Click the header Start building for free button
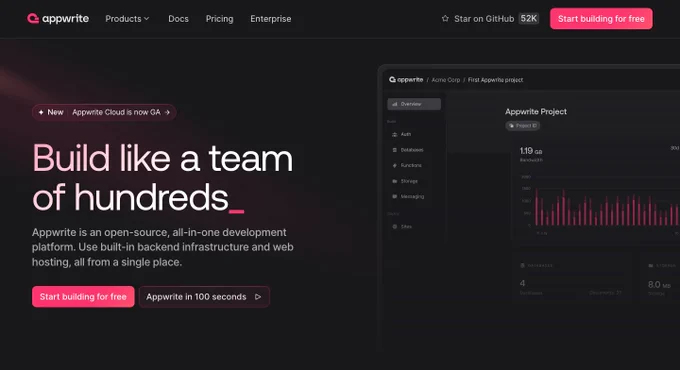Image resolution: width=680 pixels, height=370 pixels. 601,19
